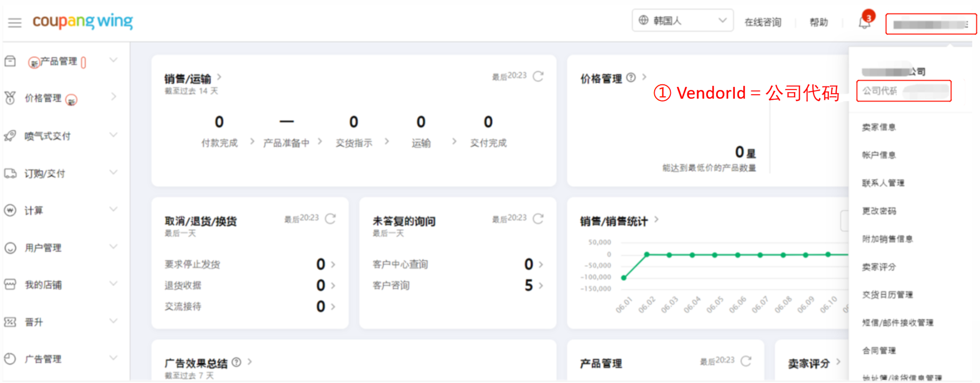Refresh the 取消/退货/换货 card
This screenshot has width=980, height=383.
click(x=330, y=219)
